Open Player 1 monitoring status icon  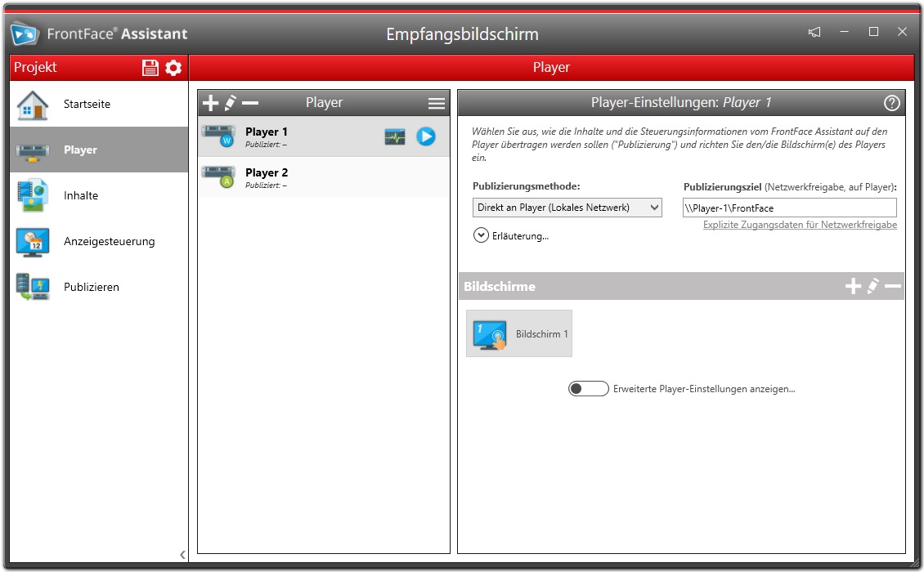395,137
